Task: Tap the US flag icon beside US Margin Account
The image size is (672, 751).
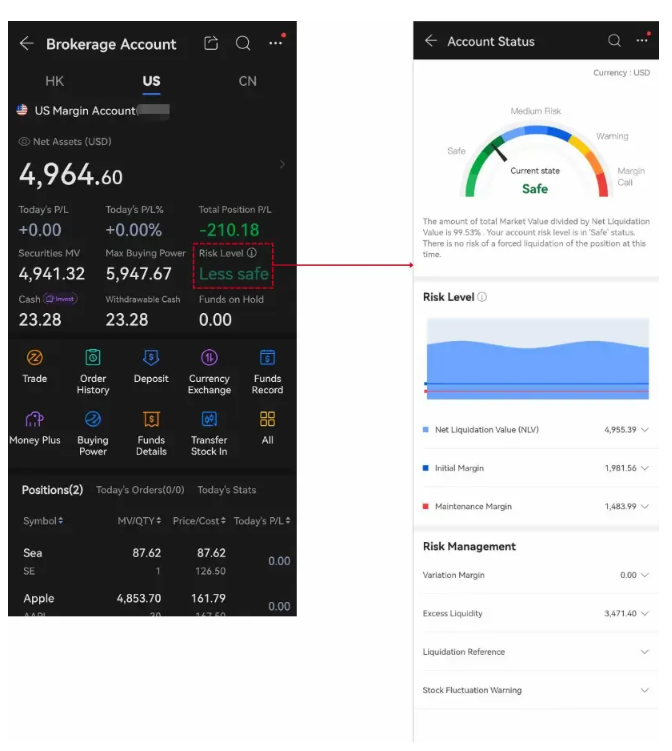Action: [22, 110]
